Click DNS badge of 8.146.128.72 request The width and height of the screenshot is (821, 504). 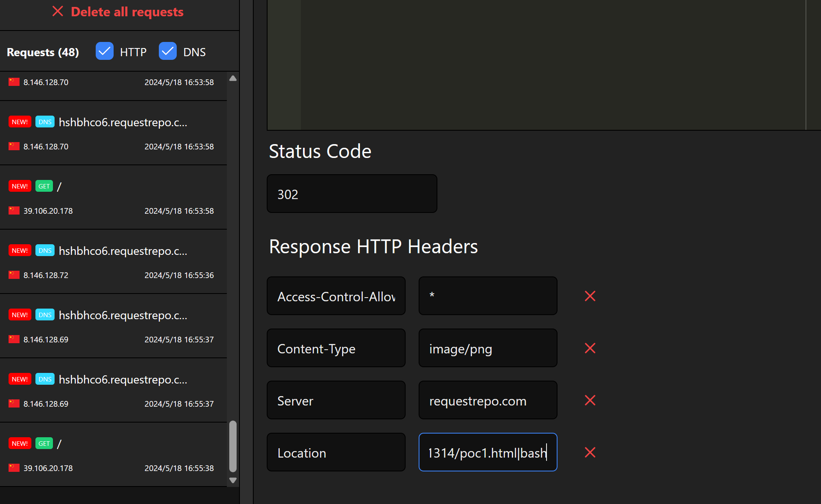pos(45,250)
